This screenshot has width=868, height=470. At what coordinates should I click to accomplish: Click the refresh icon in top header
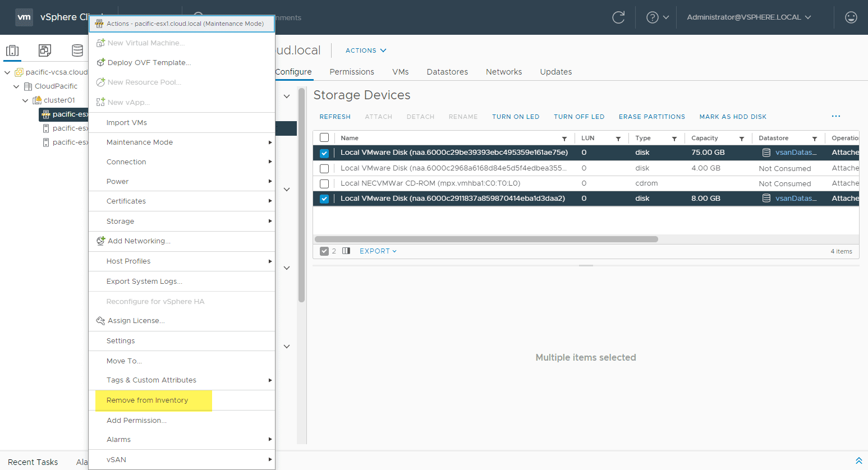[618, 17]
